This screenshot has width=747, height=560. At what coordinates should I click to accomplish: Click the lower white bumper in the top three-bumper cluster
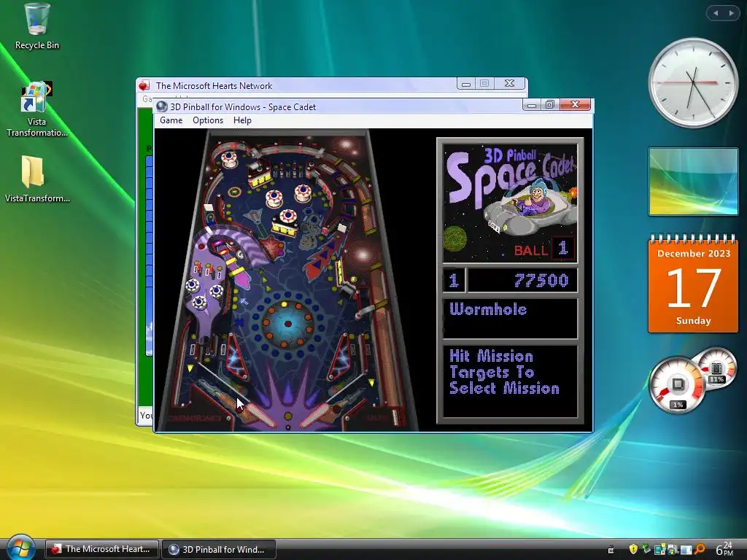click(287, 217)
